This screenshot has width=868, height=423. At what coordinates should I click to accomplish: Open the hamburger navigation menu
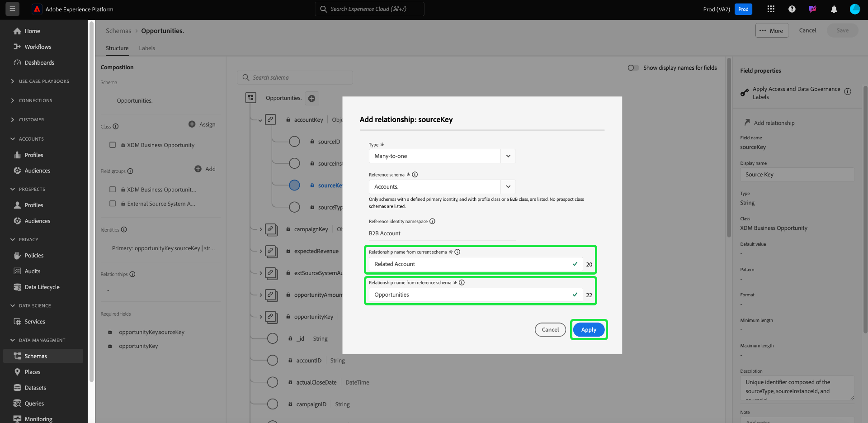(12, 9)
